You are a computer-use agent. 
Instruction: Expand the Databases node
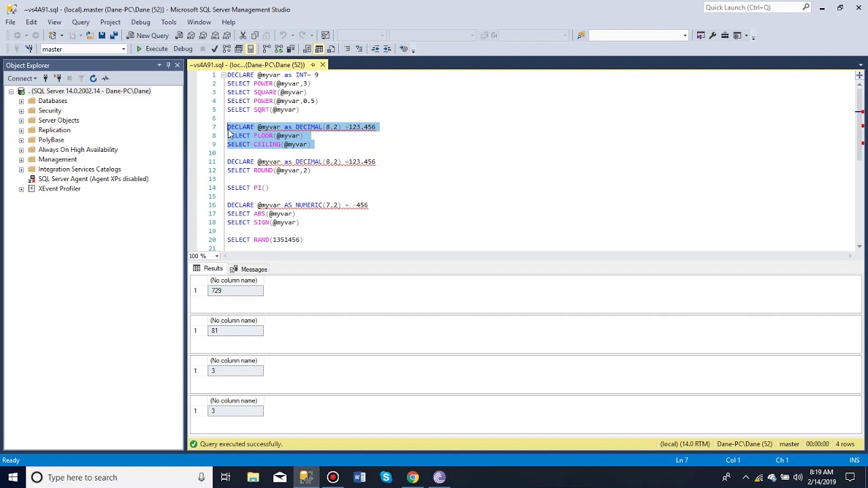coord(21,101)
